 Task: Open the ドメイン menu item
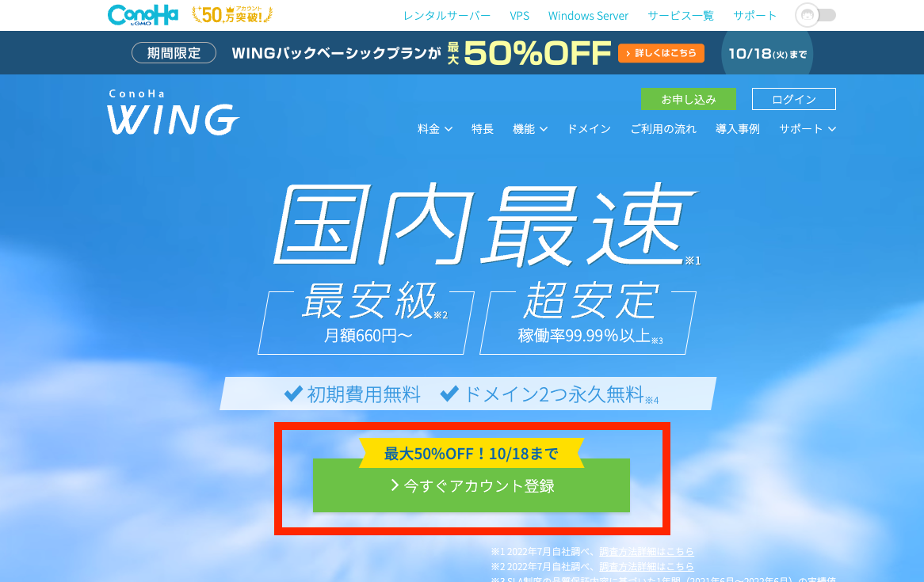tap(590, 129)
